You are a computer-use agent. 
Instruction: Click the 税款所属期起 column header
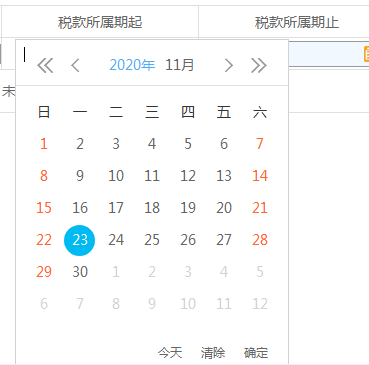tap(100, 22)
